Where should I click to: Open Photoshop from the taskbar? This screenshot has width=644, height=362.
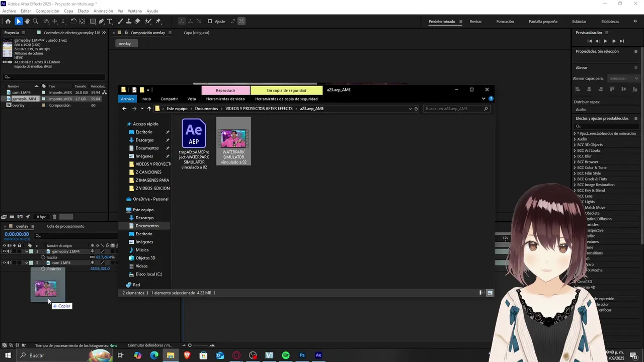coord(302,355)
